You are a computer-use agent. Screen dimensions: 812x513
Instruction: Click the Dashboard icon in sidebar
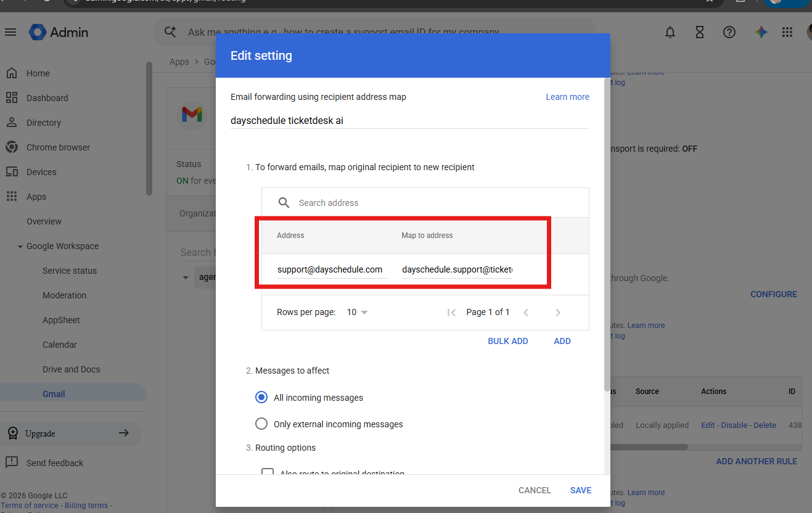click(11, 98)
